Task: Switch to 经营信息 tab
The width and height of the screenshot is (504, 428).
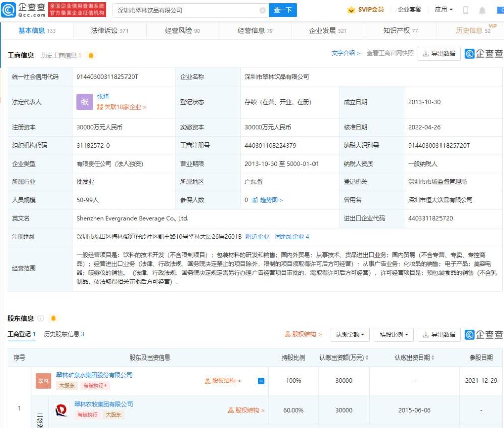Action: tap(255, 31)
